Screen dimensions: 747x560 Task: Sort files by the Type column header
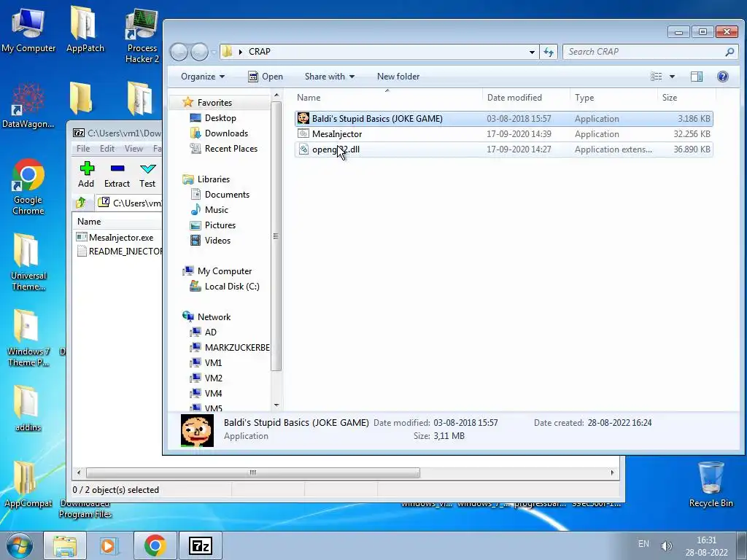(614, 98)
